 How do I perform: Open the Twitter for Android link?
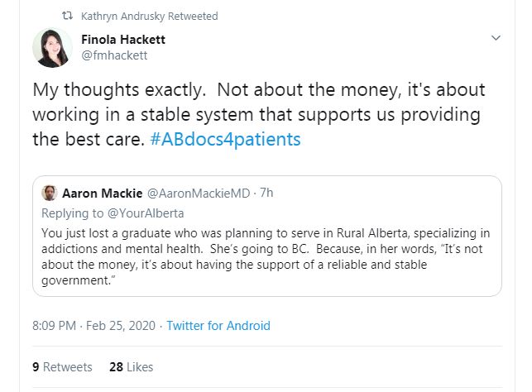[218, 326]
